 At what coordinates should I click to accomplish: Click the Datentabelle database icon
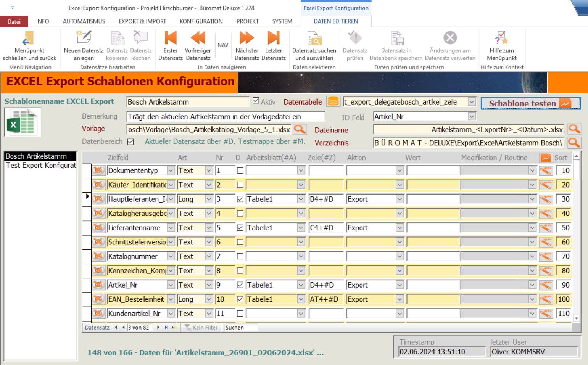point(333,101)
